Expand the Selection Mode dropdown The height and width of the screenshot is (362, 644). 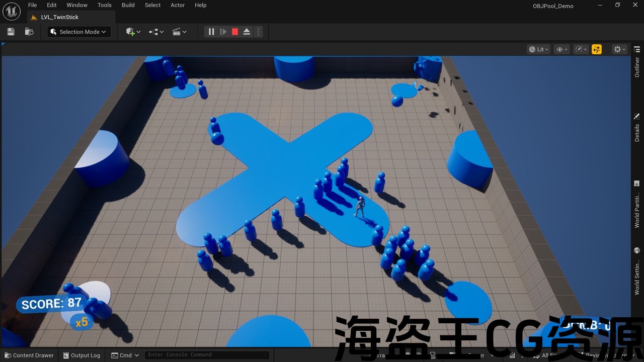[x=79, y=32]
